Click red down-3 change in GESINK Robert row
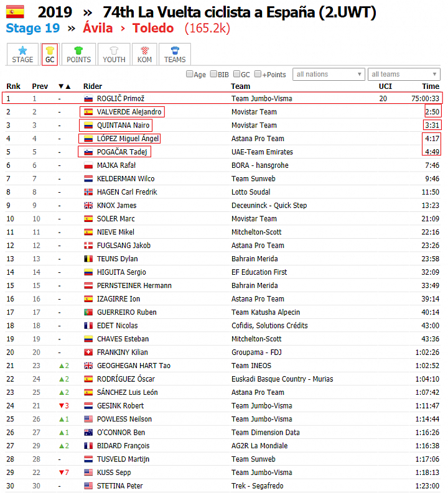448x493 pixels. click(x=64, y=406)
